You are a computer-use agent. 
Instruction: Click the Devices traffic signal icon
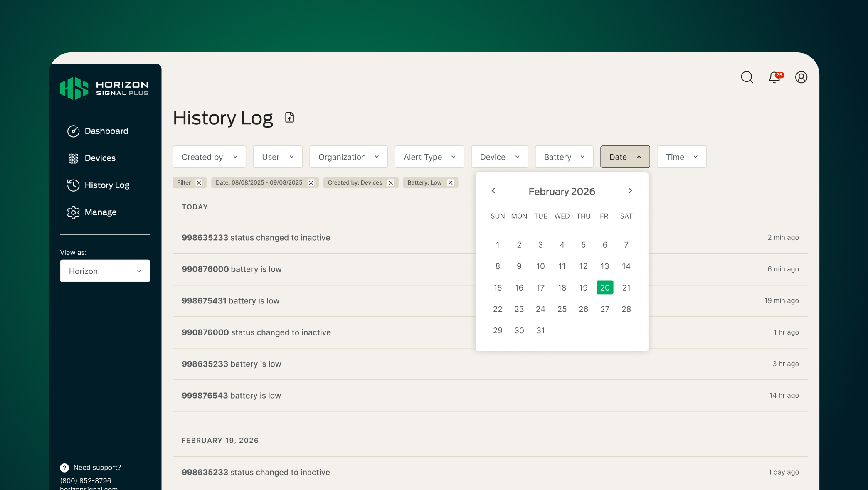coord(73,158)
